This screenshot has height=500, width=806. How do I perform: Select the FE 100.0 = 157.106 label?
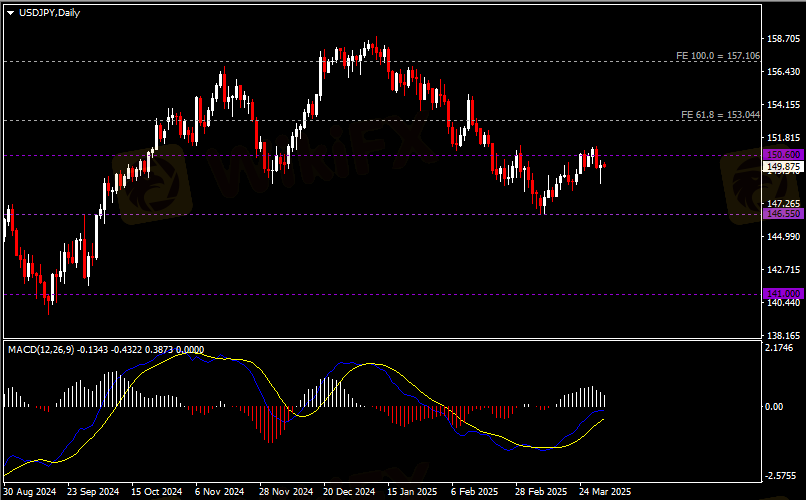point(718,55)
